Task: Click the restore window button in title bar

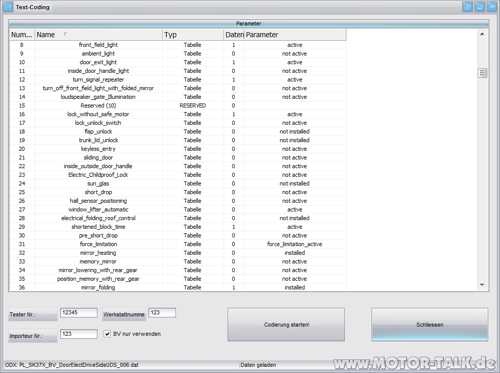Action: [x=467, y=7]
